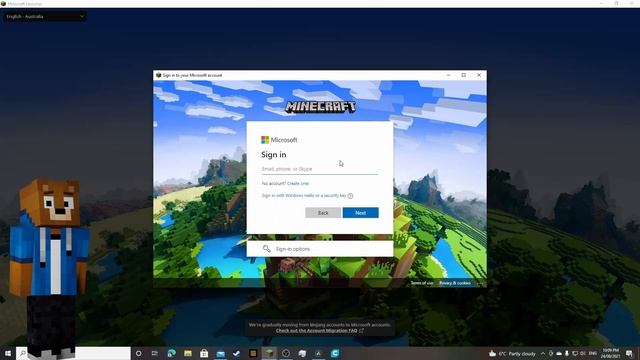Launch Microsoft Edge from the taskbar

[171, 353]
